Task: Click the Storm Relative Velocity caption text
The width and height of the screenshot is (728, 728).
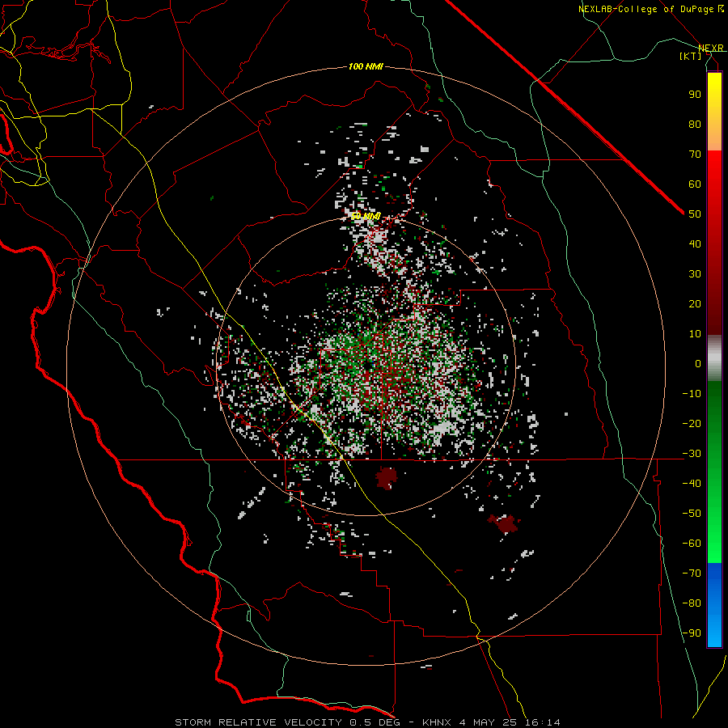Action: (368, 722)
